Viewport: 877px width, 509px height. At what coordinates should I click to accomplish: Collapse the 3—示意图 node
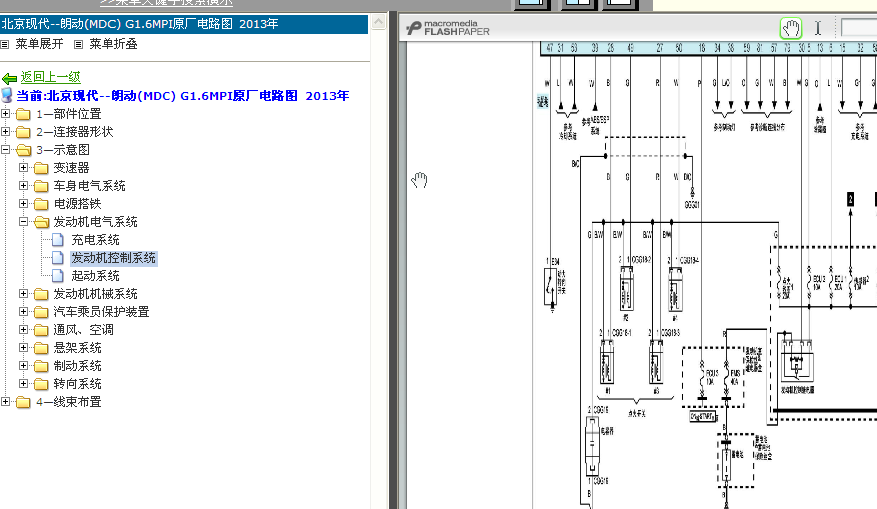(x=5, y=149)
